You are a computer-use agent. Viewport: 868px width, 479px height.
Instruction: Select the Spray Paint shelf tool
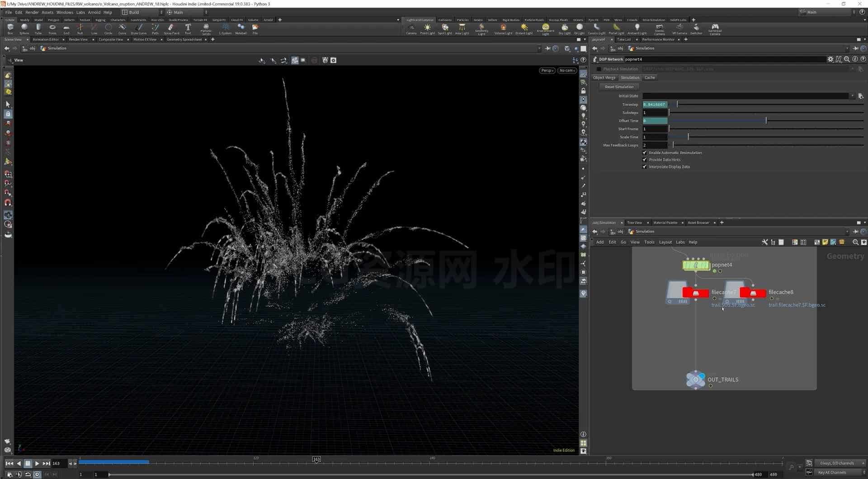click(171, 29)
